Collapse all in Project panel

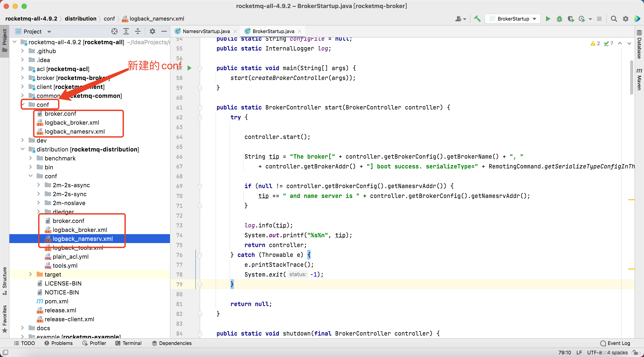138,31
